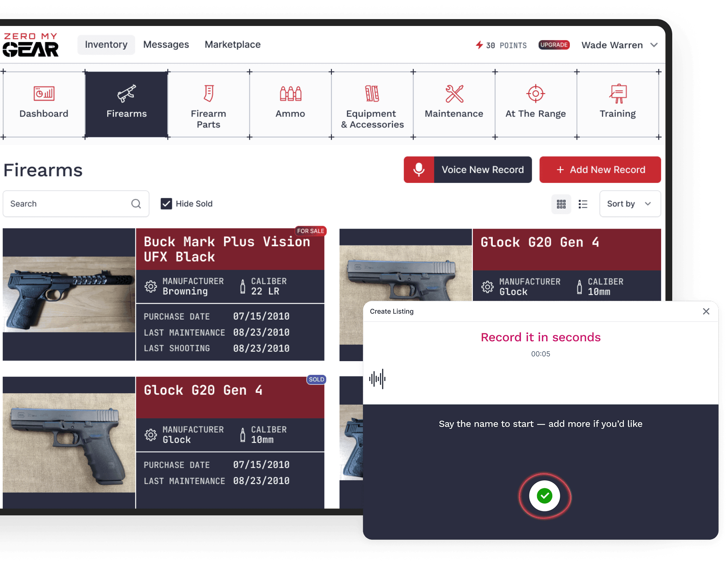Uncheck the Hide Sold checkbox

(x=166, y=204)
